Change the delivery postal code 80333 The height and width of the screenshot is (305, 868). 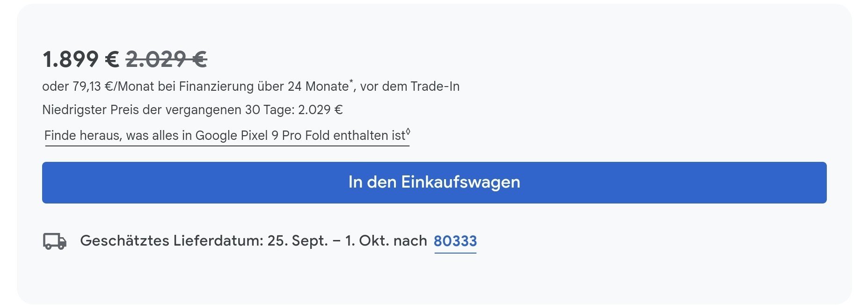[x=455, y=241]
